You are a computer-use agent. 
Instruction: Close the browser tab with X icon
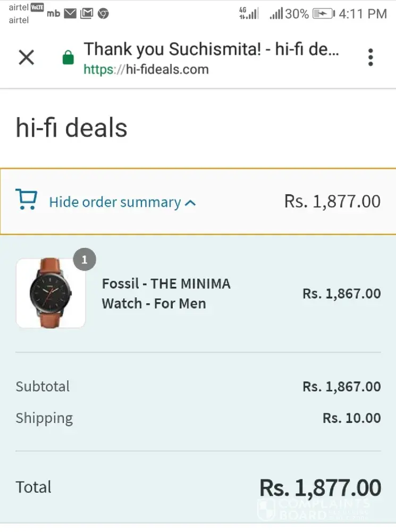coord(26,57)
